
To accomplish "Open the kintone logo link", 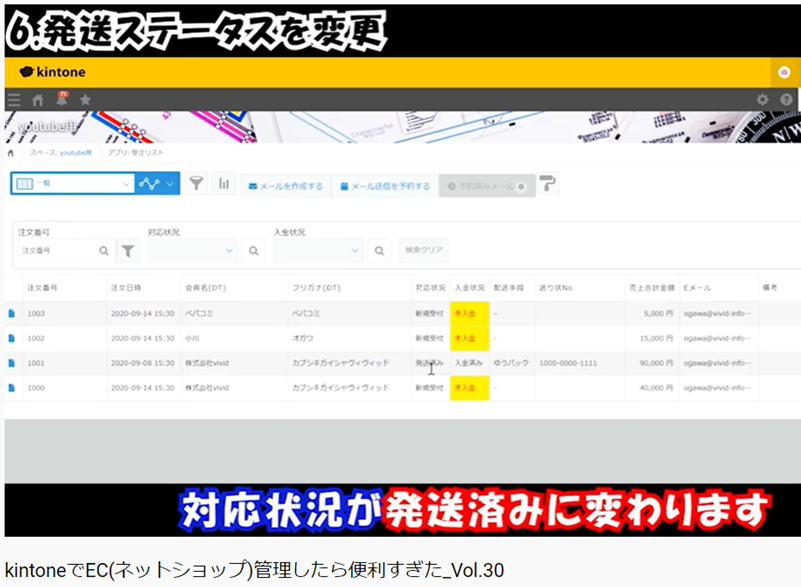I will pos(56,72).
